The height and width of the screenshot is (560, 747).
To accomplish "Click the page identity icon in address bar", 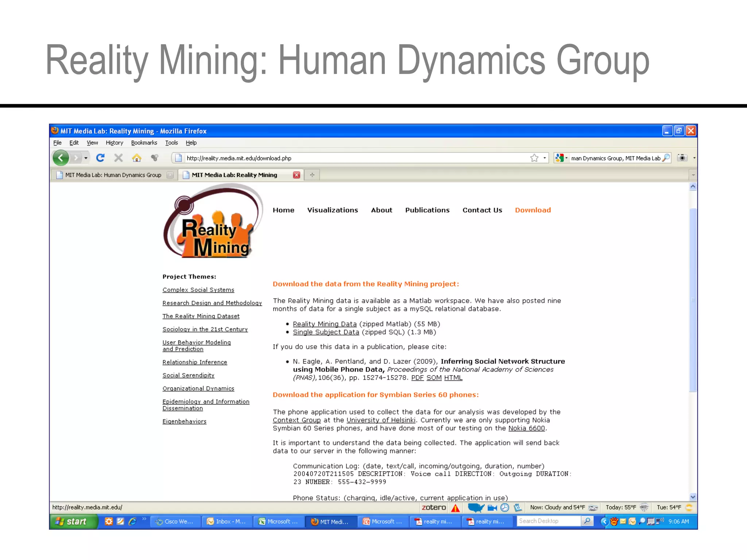I will (x=178, y=158).
